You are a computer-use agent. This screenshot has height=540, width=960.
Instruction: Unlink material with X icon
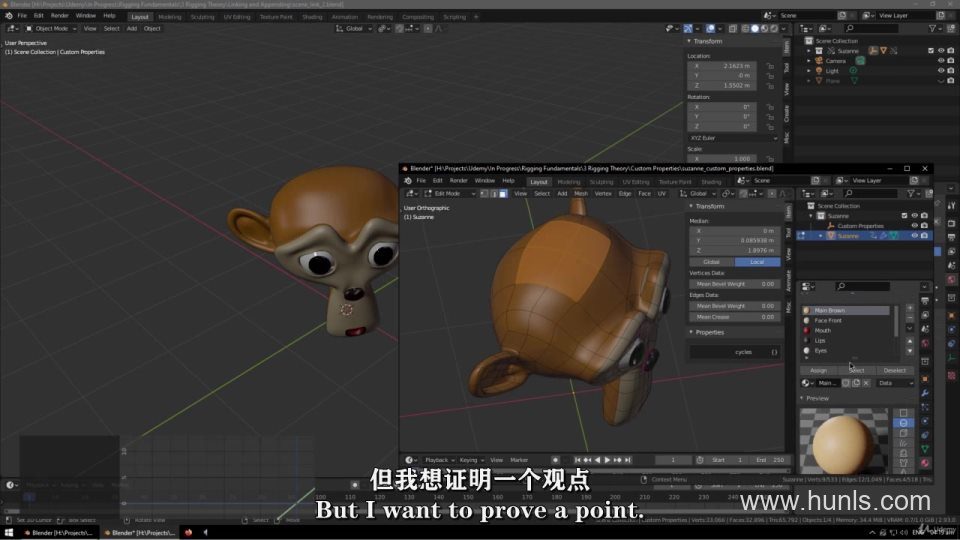coord(866,383)
